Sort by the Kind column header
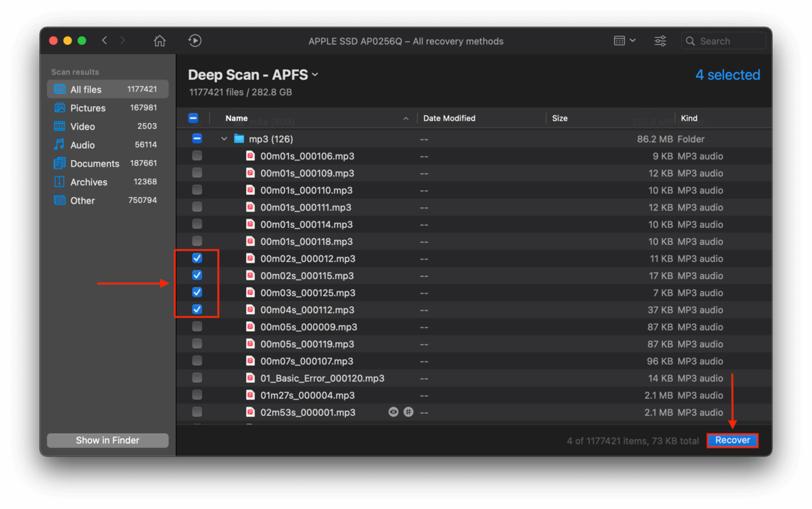The image size is (812, 509). click(689, 118)
